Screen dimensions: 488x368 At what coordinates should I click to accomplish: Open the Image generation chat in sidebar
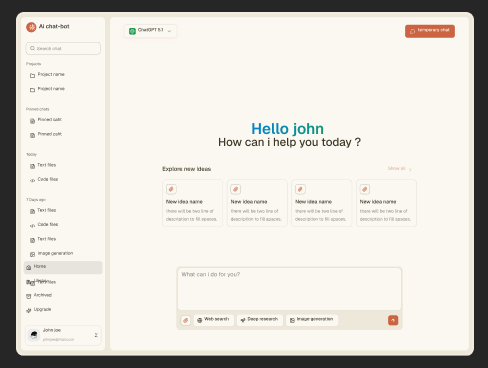coord(51,254)
